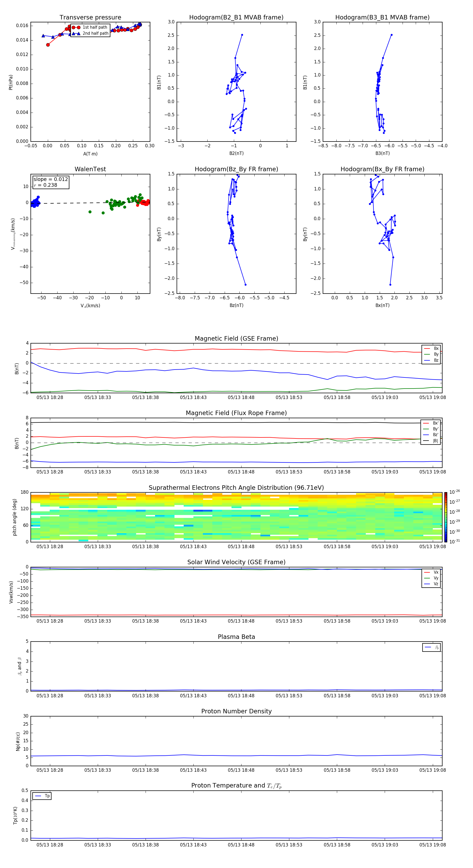Screen dimensions: 473x868
Task: Click the A(T·m) x-axis label
Action: point(90,154)
